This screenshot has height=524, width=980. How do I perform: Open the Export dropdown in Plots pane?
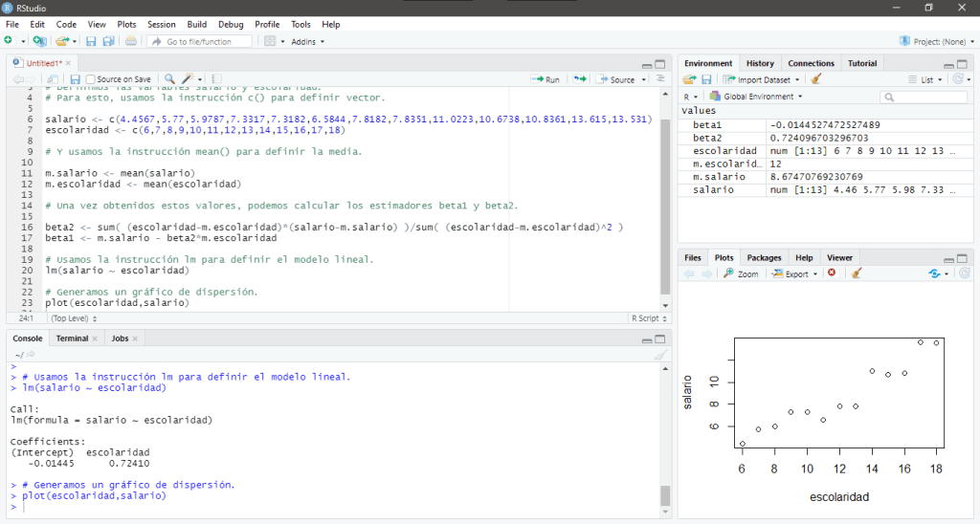(796, 273)
